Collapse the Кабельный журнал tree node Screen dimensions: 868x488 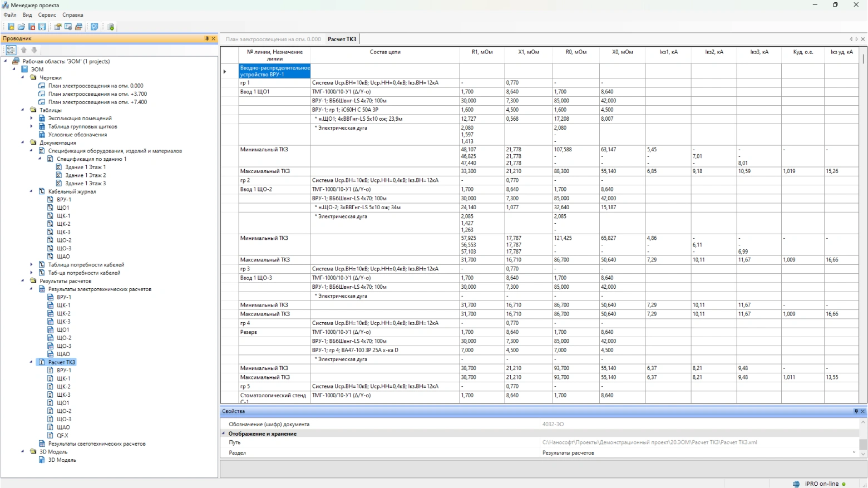point(31,191)
